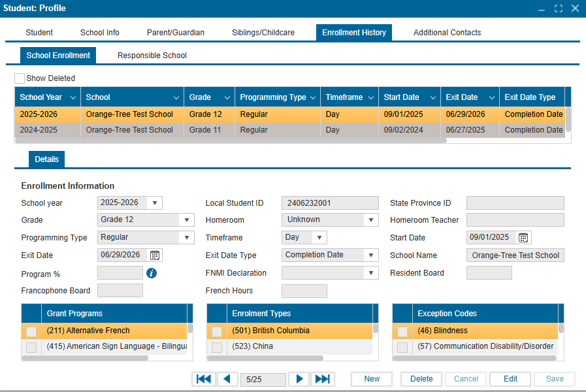
Task: Switch to the Parent/Guardian tab
Action: pyautogui.click(x=175, y=33)
